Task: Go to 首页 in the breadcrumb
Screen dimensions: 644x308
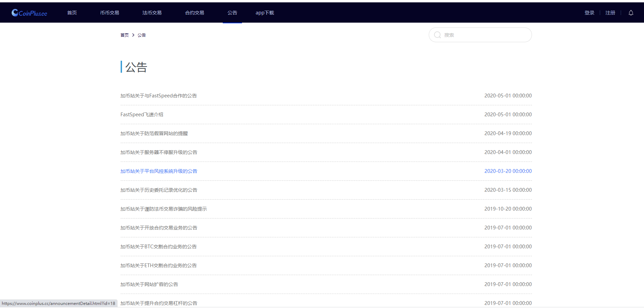Action: [125, 35]
